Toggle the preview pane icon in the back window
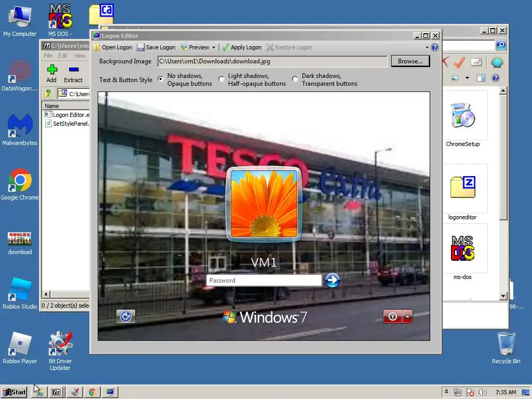 (x=481, y=78)
